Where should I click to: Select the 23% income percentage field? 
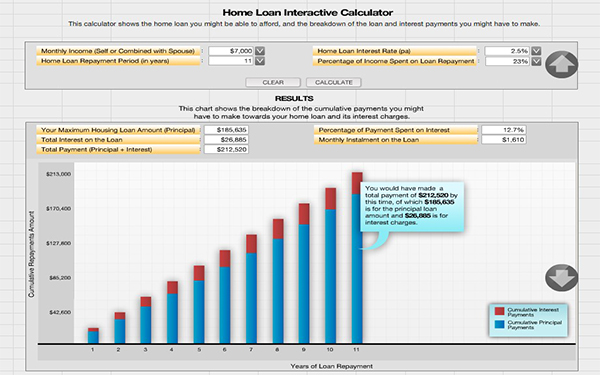tap(507, 61)
